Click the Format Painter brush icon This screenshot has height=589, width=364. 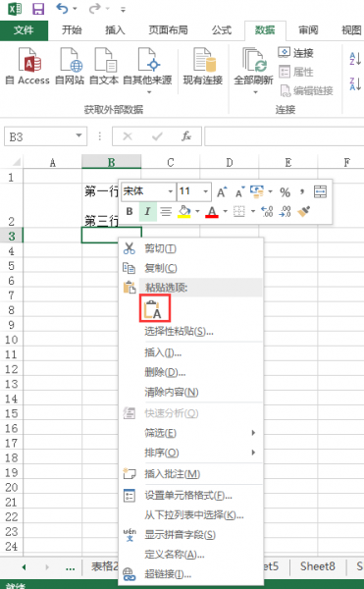click(x=303, y=211)
